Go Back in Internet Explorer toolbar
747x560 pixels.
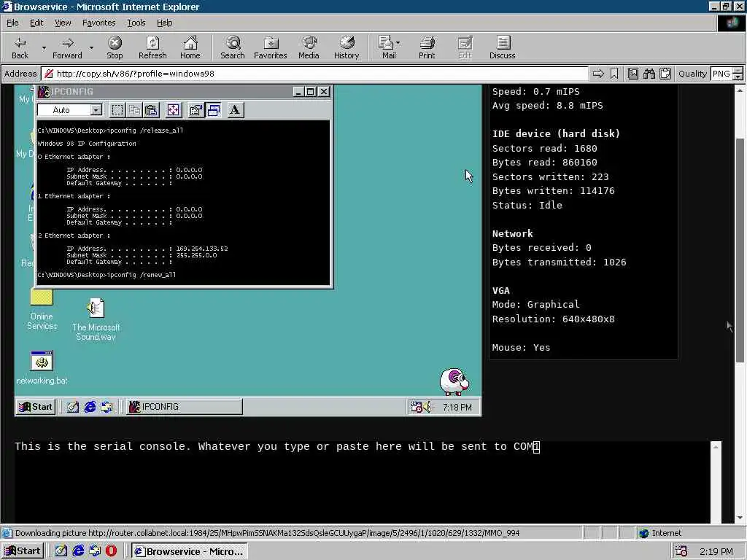[x=20, y=47]
